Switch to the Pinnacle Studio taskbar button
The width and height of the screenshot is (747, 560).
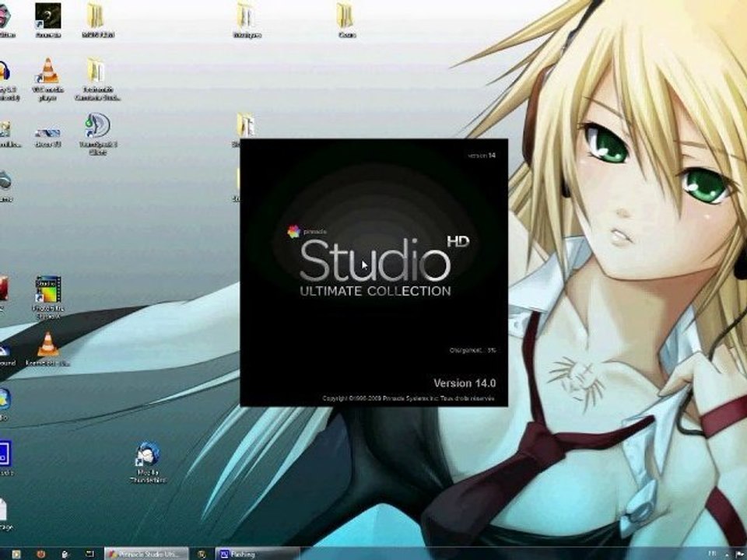pos(146,554)
